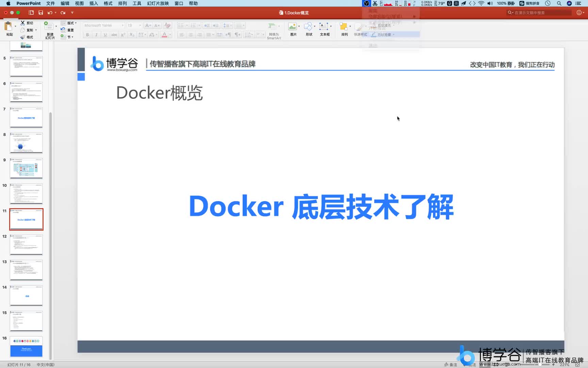588x368 pixels.
Task: Click the Format painter (格式) brush
Action: (27, 37)
